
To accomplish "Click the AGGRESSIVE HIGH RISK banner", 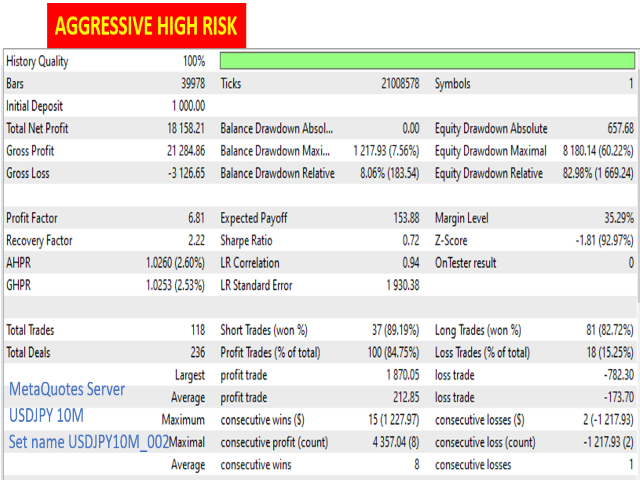I will [146, 25].
